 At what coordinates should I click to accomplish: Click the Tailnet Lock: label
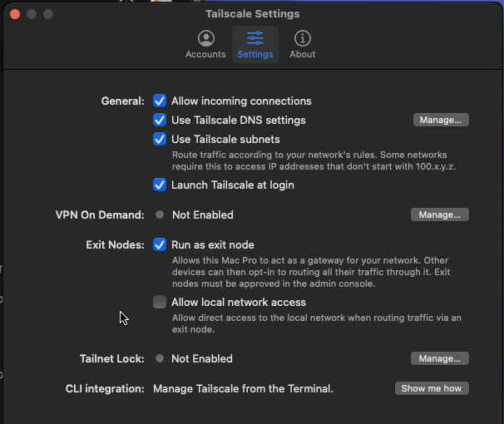[112, 359]
